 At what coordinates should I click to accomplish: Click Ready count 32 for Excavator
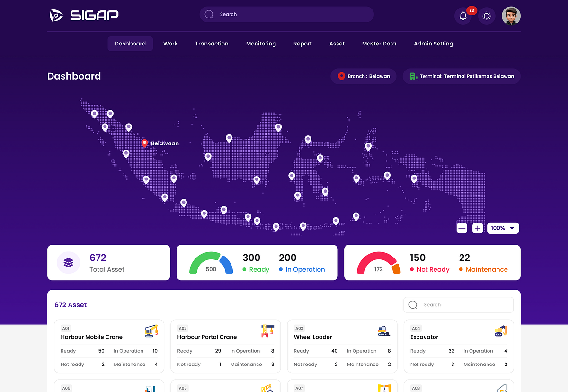pos(451,351)
